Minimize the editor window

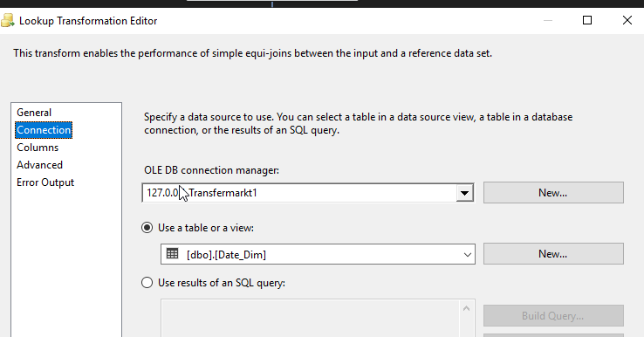548,20
